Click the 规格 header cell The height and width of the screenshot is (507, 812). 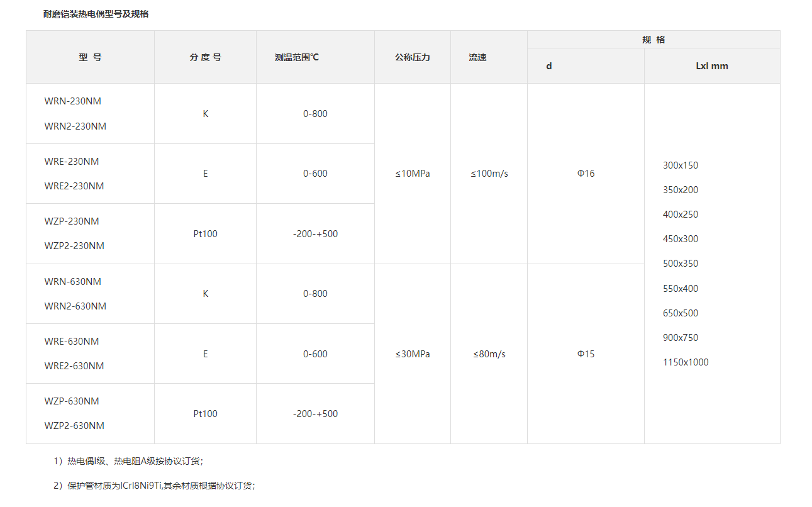point(653,40)
